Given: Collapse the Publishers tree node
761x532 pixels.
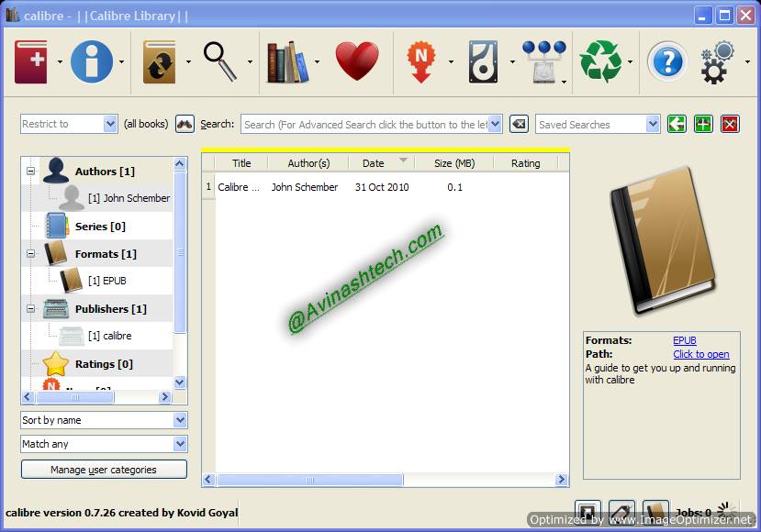Looking at the screenshot, I should coord(30,309).
